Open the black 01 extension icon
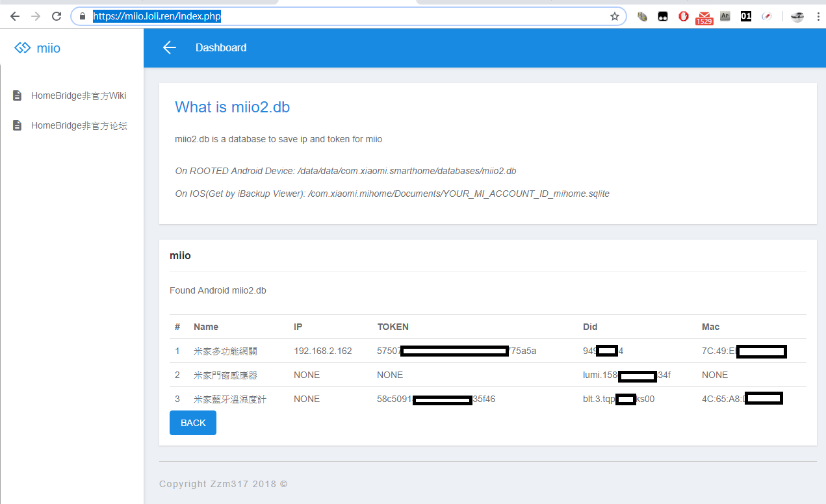The width and height of the screenshot is (826, 504). 746,17
